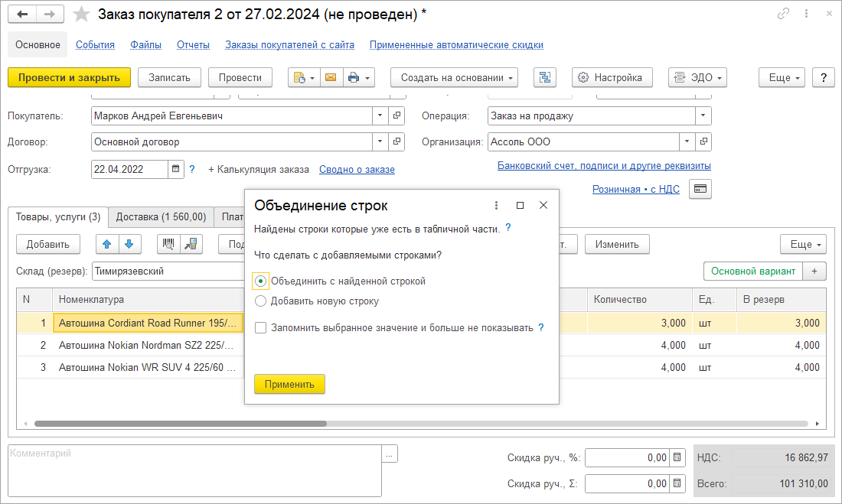This screenshot has width=842, height=504.
Task: Open 'Создать на основании' dropdown
Action: 454,78
